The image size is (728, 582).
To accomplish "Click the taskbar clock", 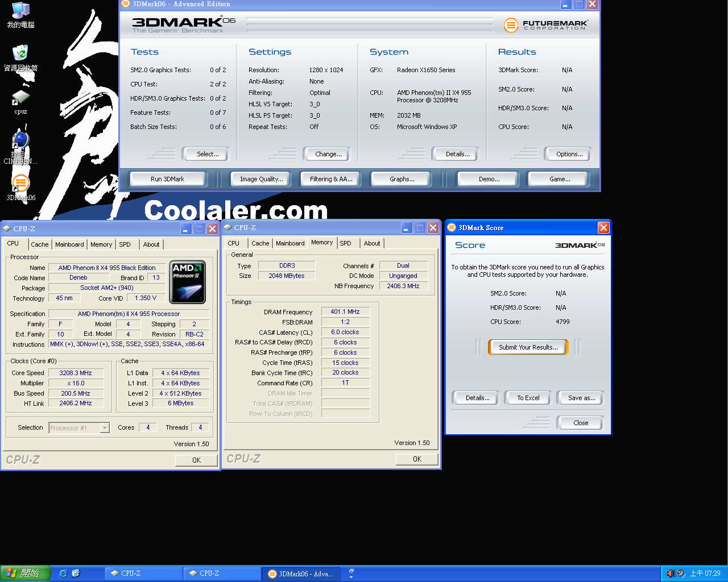I will point(705,573).
